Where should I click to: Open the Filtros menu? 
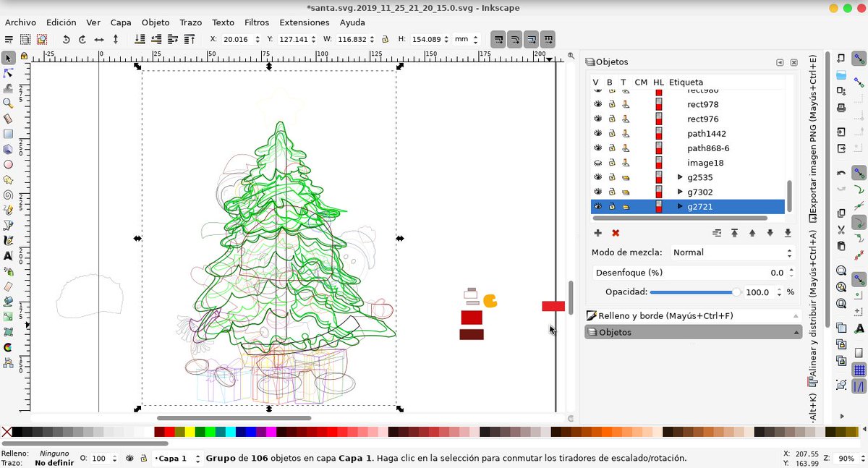pyautogui.click(x=257, y=22)
